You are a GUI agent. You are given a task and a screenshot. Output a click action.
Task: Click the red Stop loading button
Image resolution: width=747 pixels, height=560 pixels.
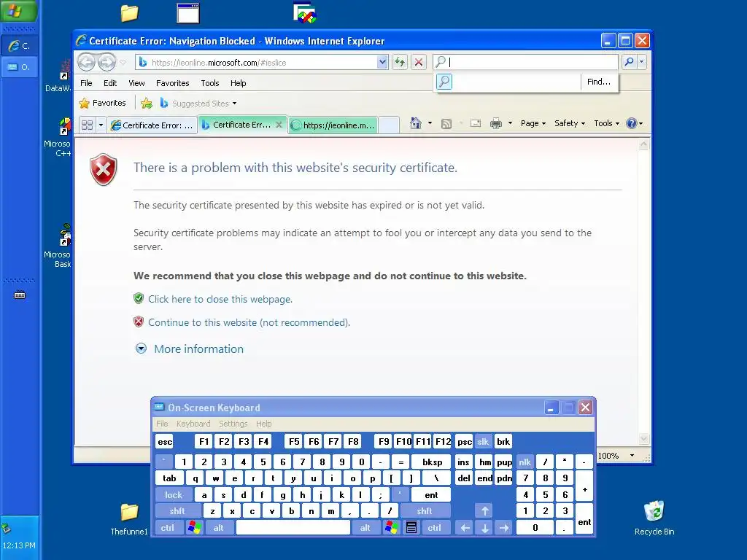[418, 62]
